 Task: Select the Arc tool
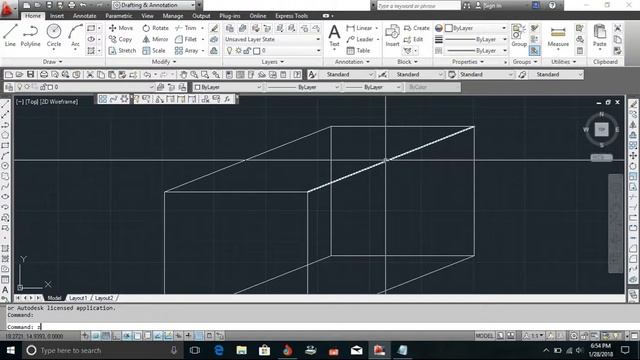tap(76, 36)
